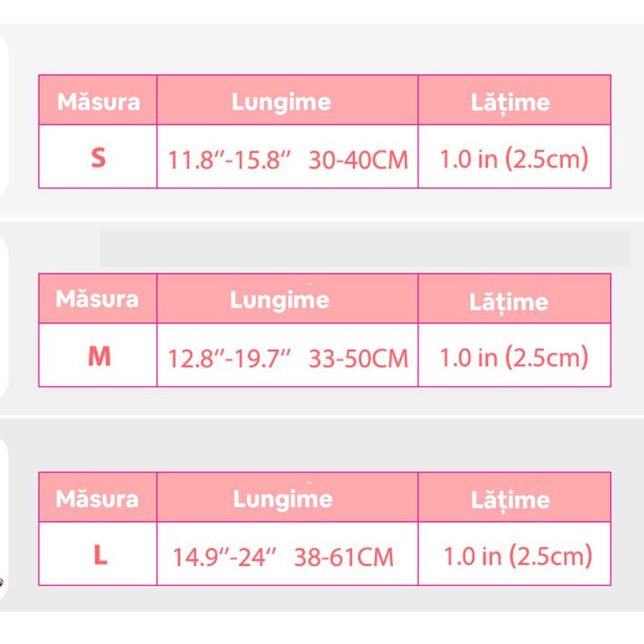
Task: Select width value in M row
Action: click(x=514, y=357)
